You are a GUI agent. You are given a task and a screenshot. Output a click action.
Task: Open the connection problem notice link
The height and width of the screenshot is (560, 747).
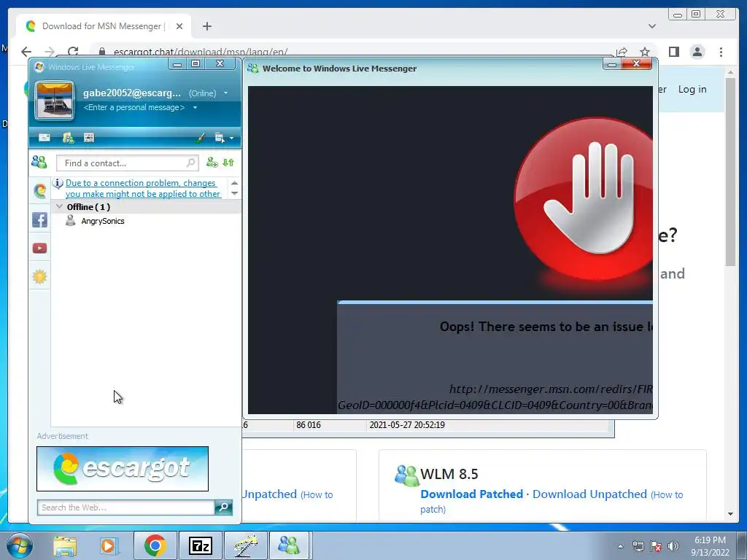click(143, 189)
